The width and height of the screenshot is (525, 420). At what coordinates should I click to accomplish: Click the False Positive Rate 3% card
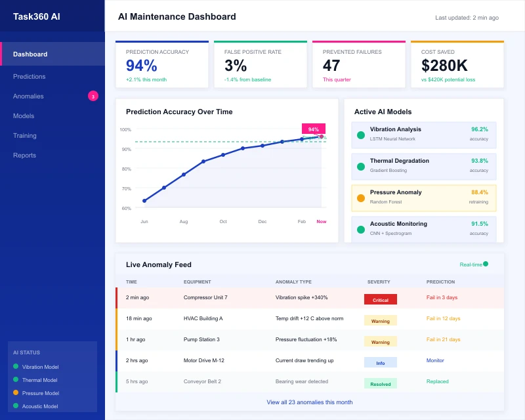pyautogui.click(x=261, y=65)
